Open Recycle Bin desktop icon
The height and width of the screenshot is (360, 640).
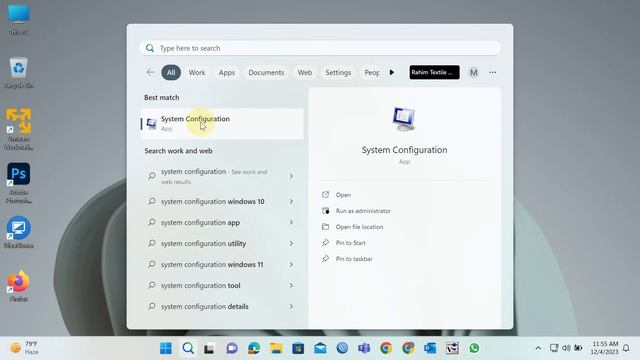[19, 72]
